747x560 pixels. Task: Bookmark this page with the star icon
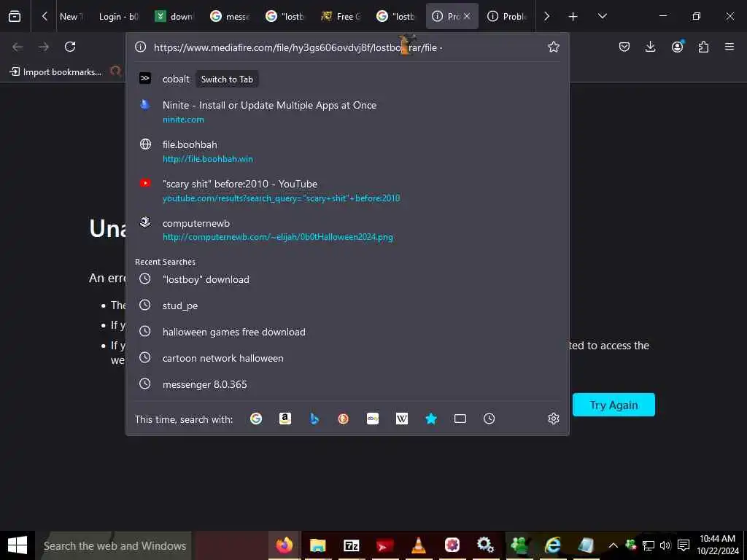point(553,47)
